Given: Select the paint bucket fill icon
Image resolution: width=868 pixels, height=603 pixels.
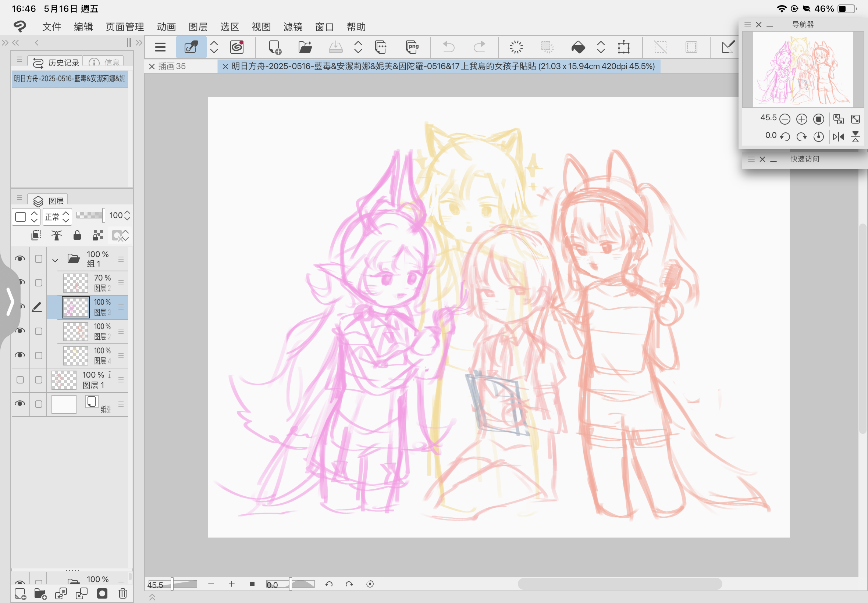Looking at the screenshot, I should [x=578, y=47].
